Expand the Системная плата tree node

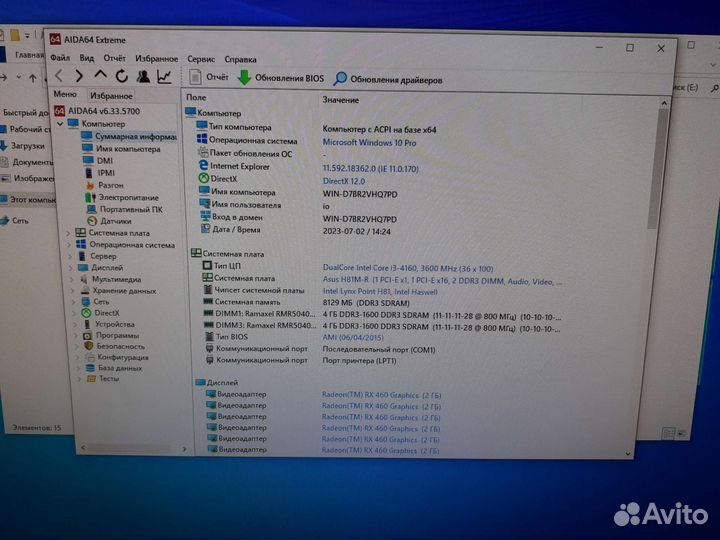pyautogui.click(x=68, y=233)
